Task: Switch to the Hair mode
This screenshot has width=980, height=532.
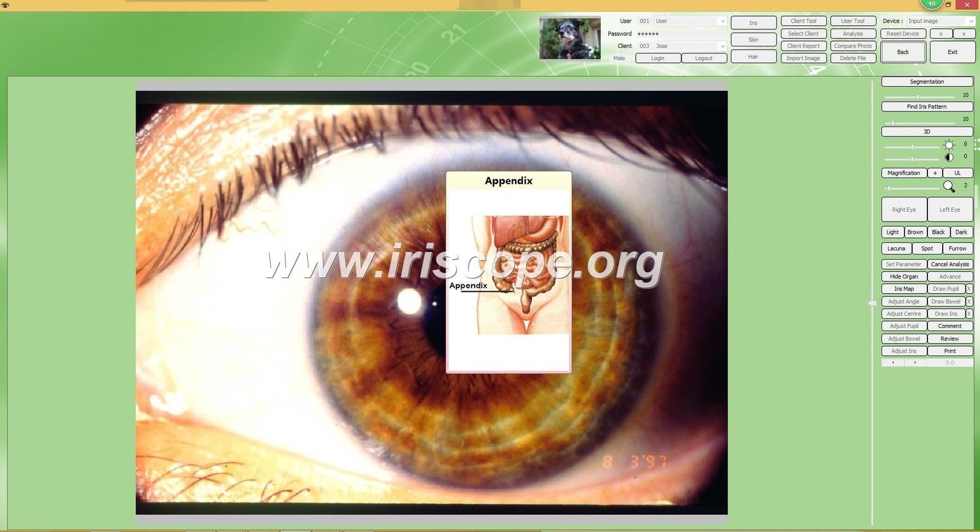Action: 753,57
